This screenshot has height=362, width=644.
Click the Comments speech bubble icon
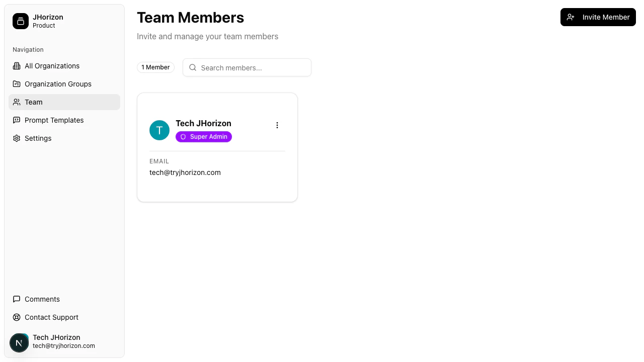tap(17, 299)
